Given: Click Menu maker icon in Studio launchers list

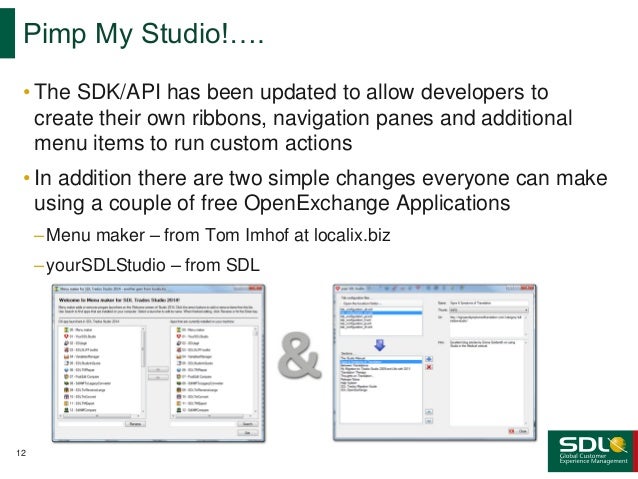Looking at the screenshot, I should [x=66, y=330].
